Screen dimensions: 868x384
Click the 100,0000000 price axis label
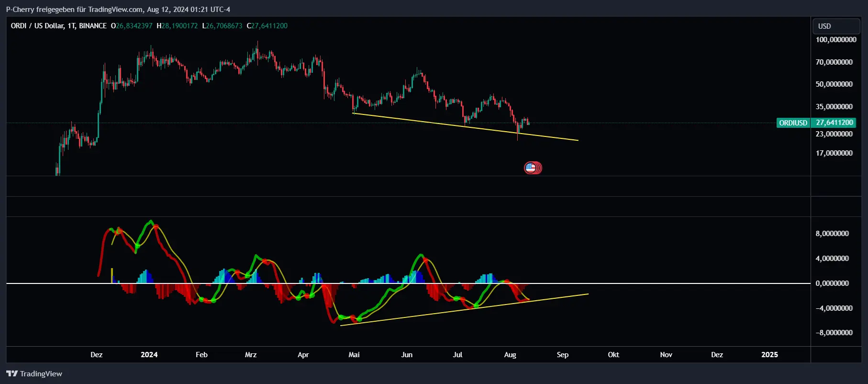[836, 40]
